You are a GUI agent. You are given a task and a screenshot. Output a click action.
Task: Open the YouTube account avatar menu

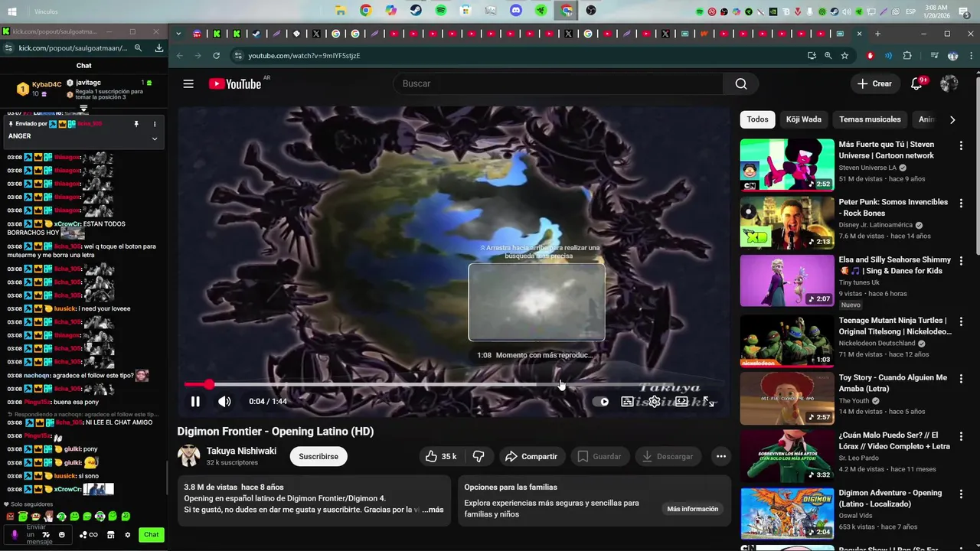pyautogui.click(x=949, y=83)
